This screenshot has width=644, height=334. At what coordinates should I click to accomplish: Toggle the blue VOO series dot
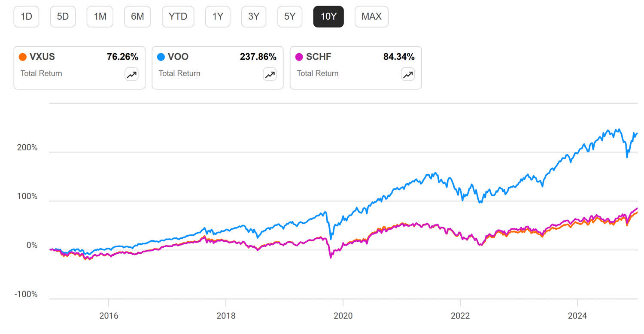click(x=161, y=56)
